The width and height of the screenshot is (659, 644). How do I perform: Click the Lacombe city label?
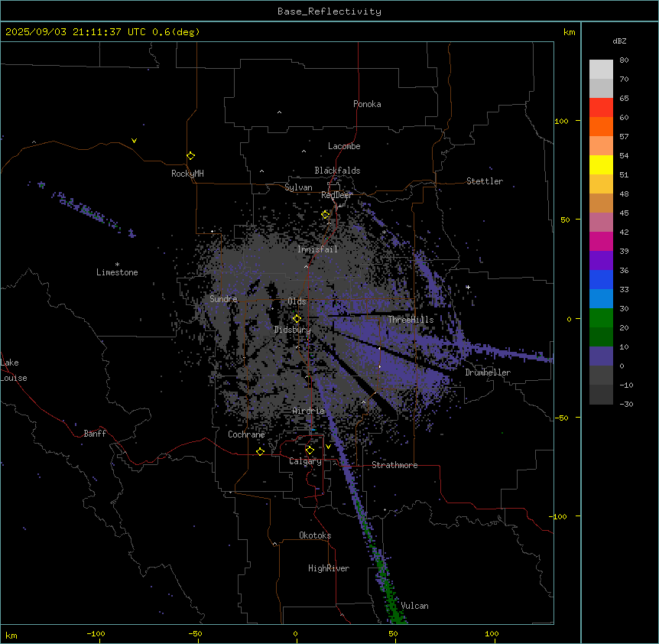point(344,146)
